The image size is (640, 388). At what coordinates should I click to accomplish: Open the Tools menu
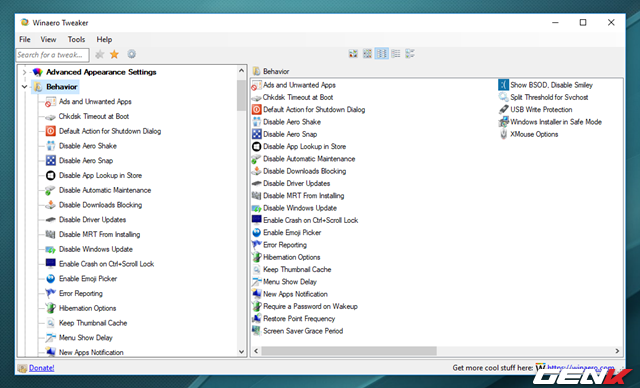76,40
